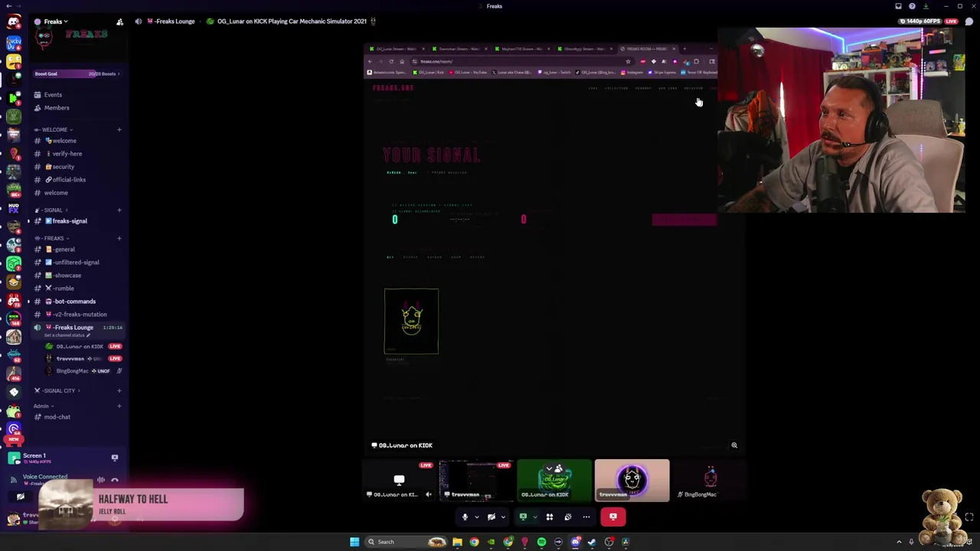Open more options ellipsis in call controls
980x551 pixels.
(x=586, y=517)
